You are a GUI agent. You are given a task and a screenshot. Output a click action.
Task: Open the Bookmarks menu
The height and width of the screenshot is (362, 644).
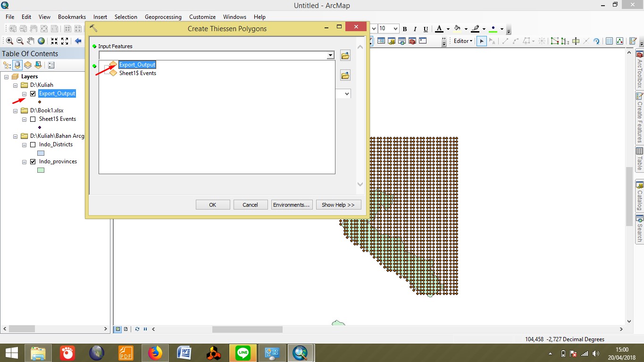pos(72,17)
